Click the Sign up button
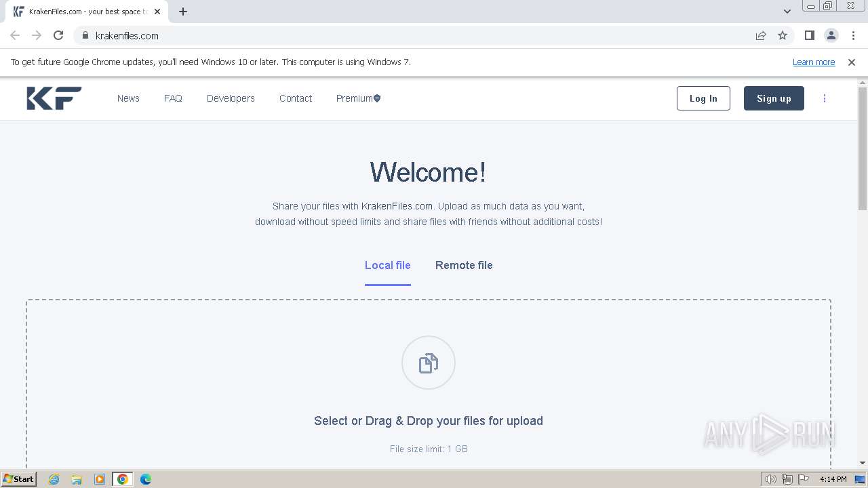Image resolution: width=868 pixels, height=488 pixels. click(774, 98)
